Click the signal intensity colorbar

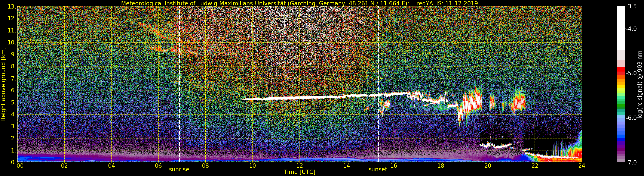(621, 84)
